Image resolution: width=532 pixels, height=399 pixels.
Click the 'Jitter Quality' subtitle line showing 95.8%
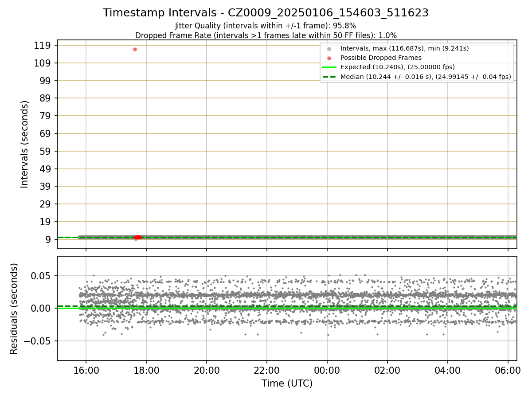(x=266, y=26)
